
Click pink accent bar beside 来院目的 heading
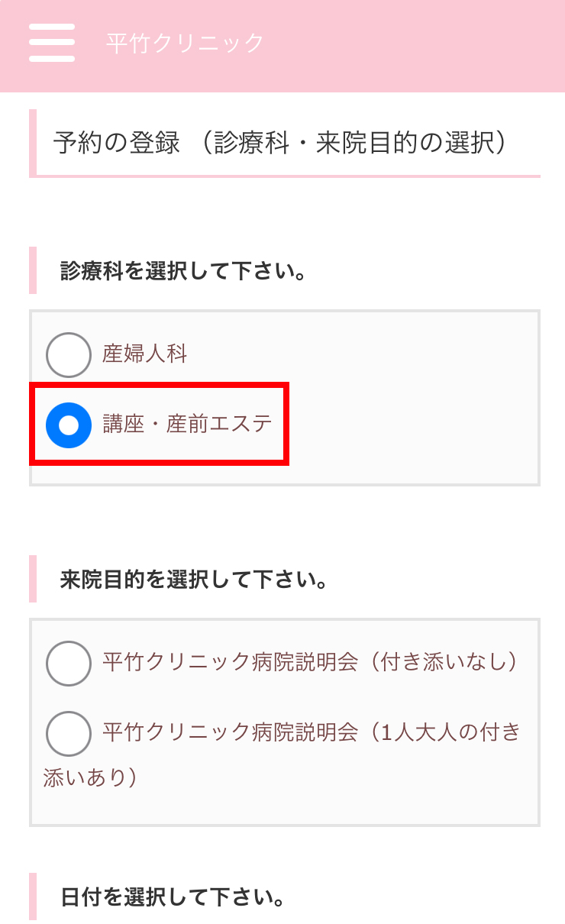point(33,580)
